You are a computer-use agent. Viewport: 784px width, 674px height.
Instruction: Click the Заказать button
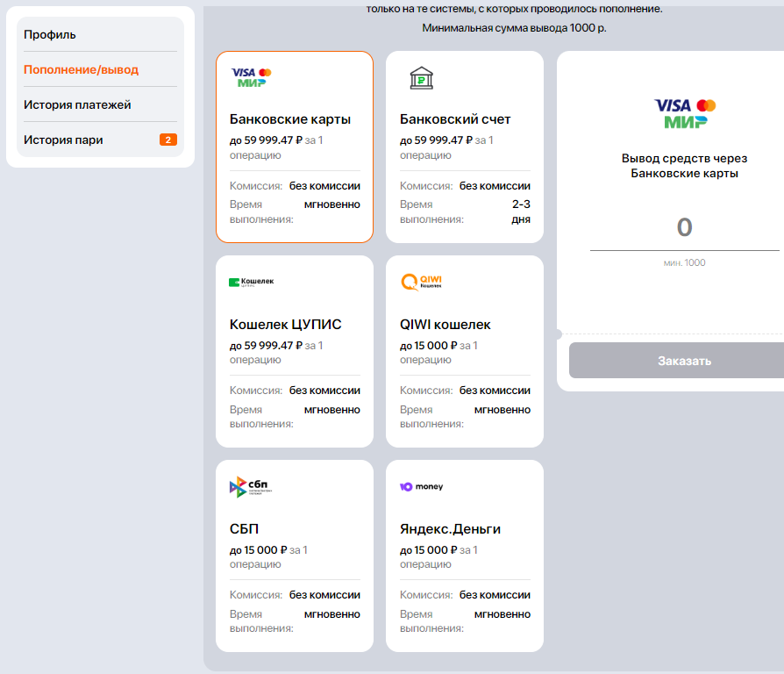click(678, 361)
